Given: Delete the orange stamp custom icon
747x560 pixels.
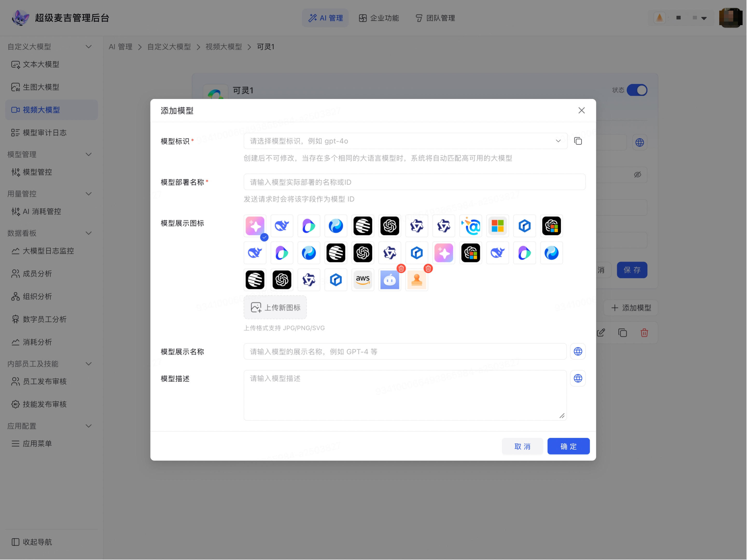Looking at the screenshot, I should (428, 269).
